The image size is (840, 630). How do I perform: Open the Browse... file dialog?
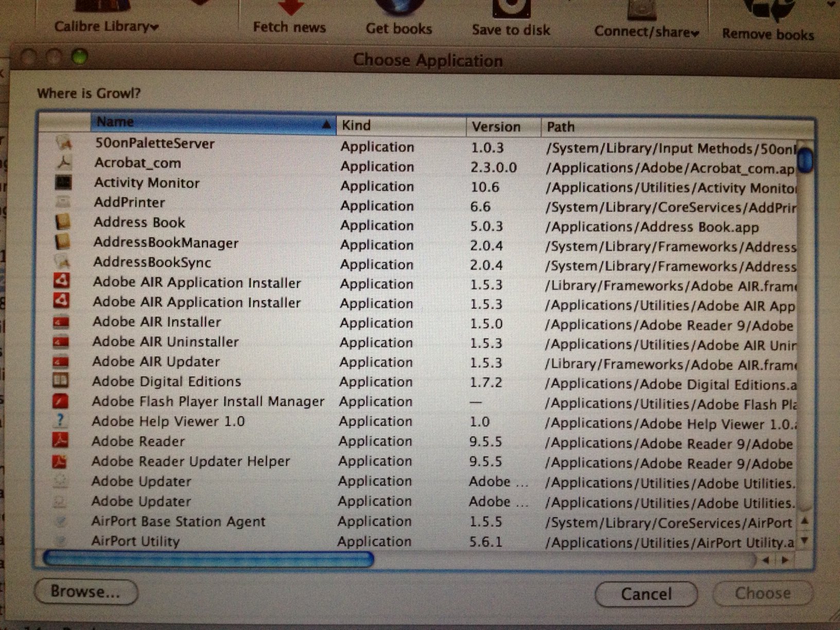[86, 591]
